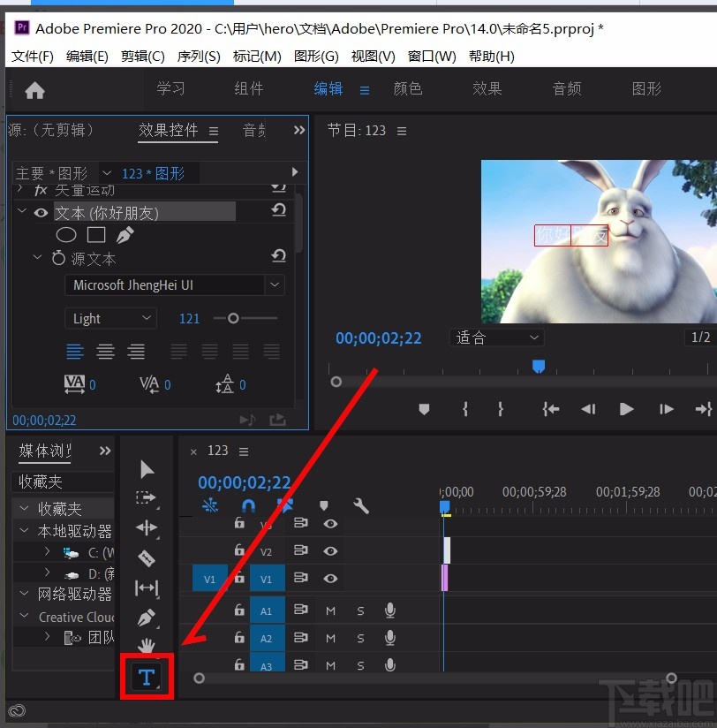717x728 pixels.
Task: Select the Slip tool
Action: click(x=147, y=588)
